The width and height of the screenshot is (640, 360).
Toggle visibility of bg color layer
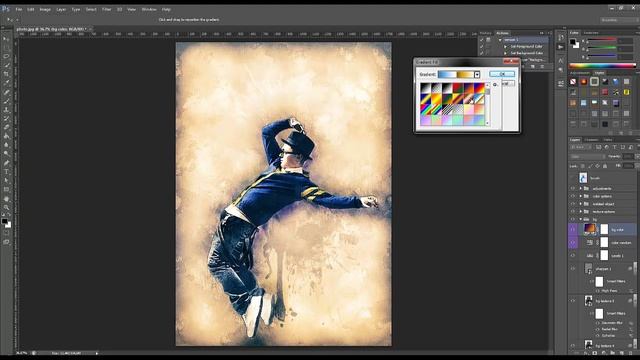click(x=572, y=229)
